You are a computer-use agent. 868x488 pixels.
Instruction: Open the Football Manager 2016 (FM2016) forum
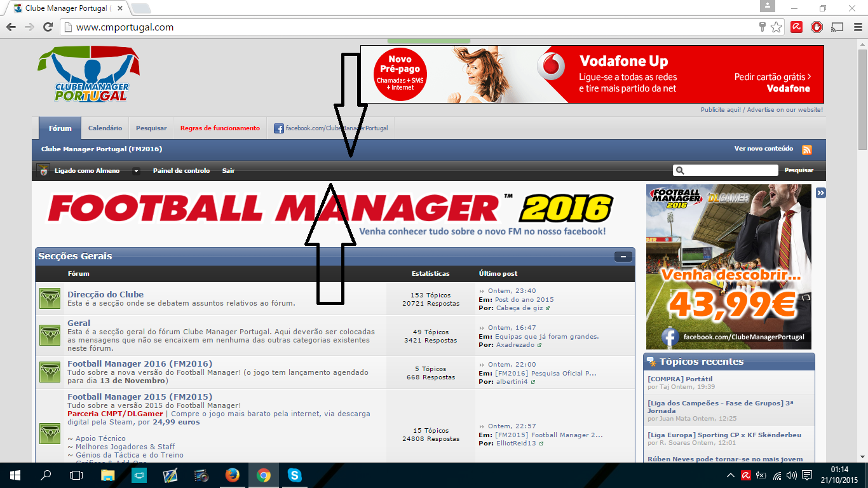[x=140, y=364]
